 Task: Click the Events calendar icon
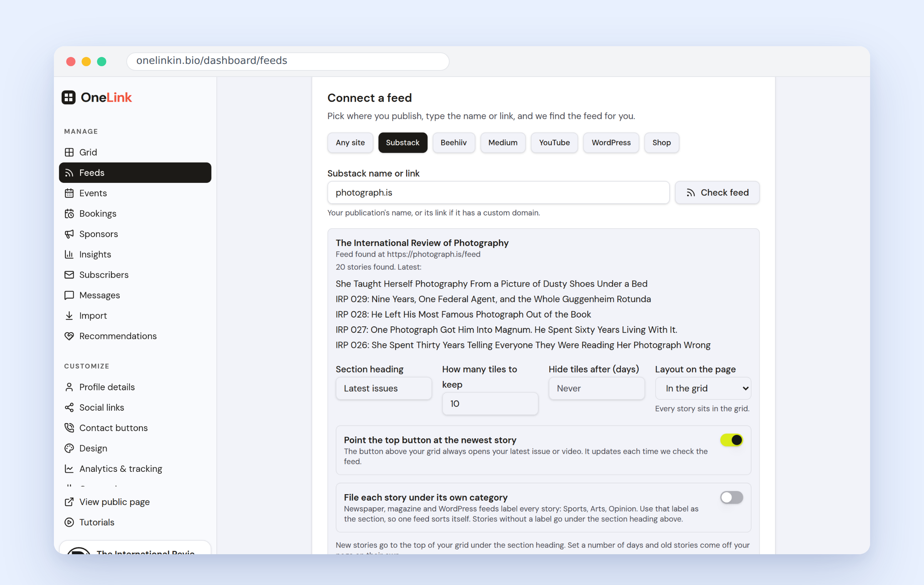pos(69,193)
